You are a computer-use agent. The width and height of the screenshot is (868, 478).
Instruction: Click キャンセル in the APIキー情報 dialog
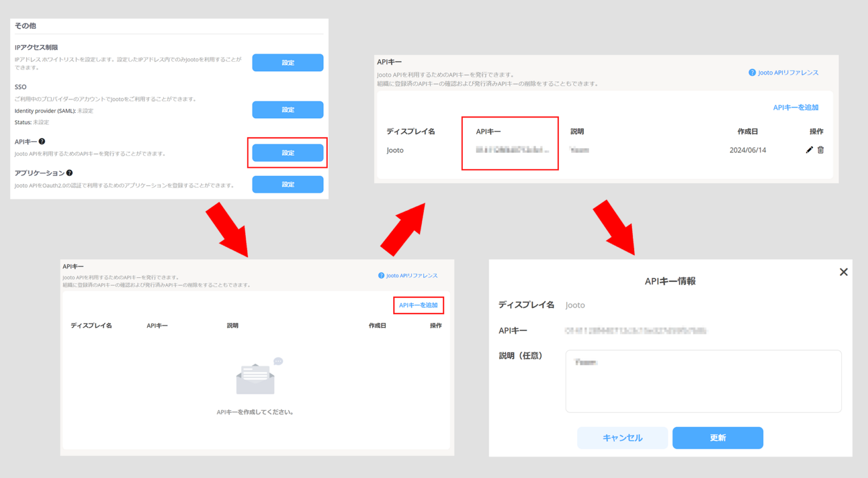[622, 438]
